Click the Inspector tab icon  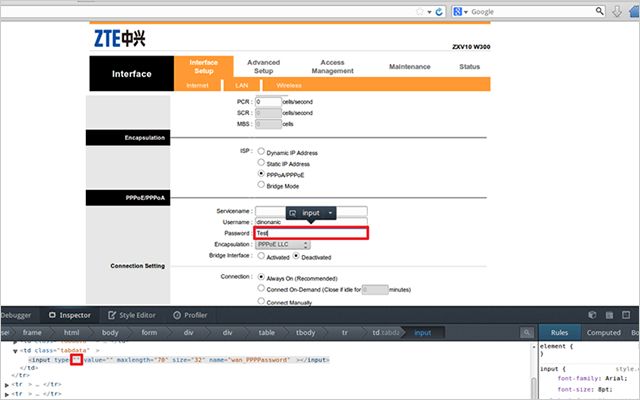click(52, 315)
